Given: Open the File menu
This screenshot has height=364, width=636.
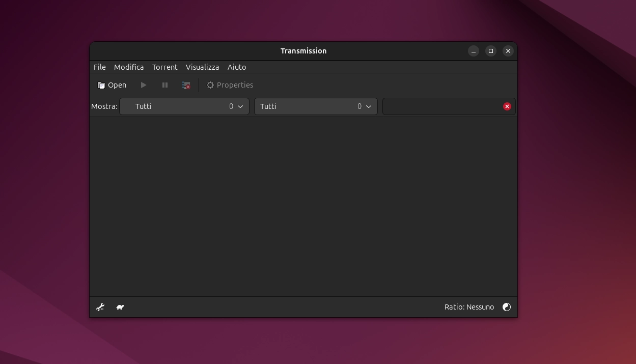Looking at the screenshot, I should click(x=99, y=67).
